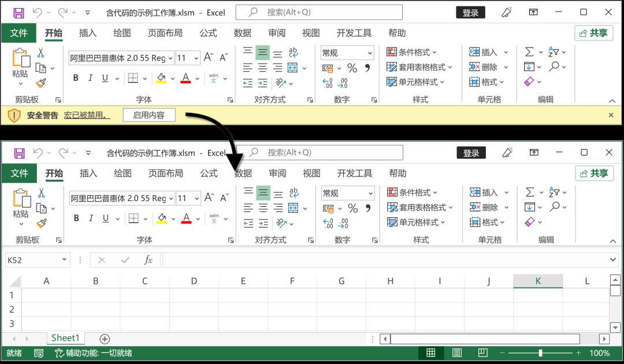Toggle the wrap text option

pos(294,193)
